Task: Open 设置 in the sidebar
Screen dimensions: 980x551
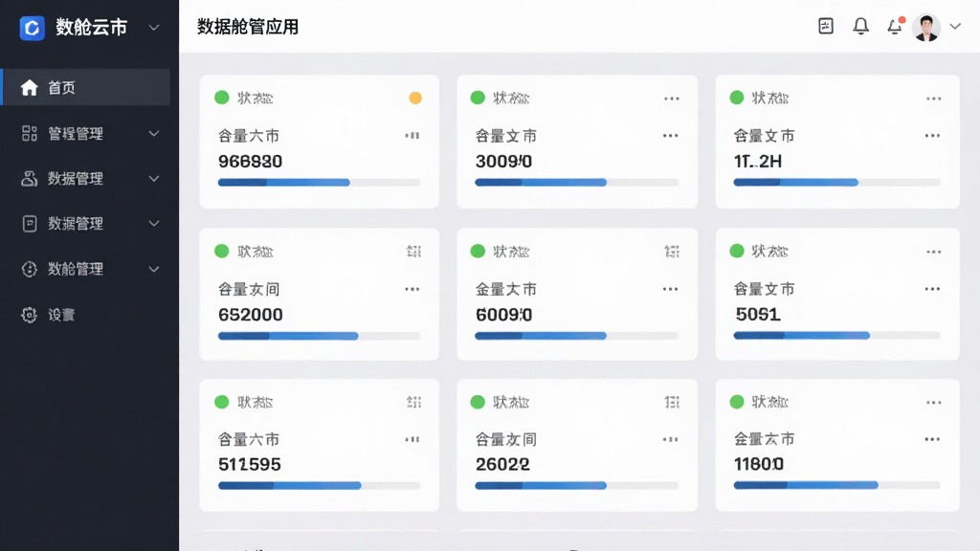Action: tap(86, 315)
